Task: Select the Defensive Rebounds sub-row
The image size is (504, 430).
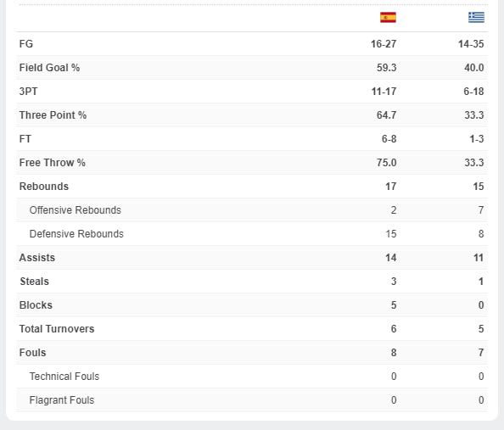Action: (x=252, y=234)
